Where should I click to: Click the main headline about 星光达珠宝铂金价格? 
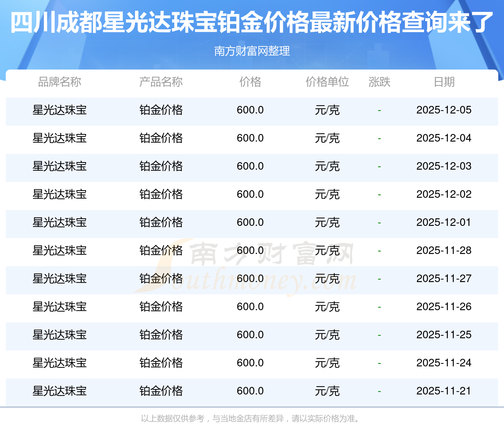point(252,22)
